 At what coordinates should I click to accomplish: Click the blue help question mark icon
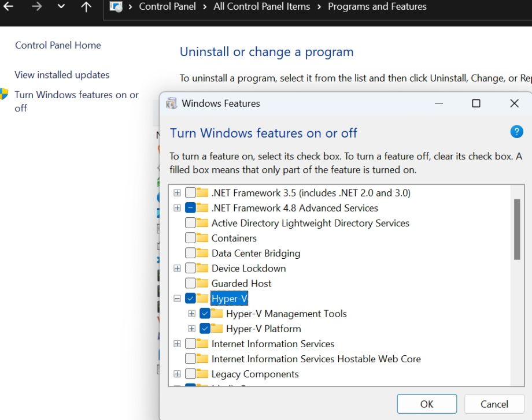(516, 132)
